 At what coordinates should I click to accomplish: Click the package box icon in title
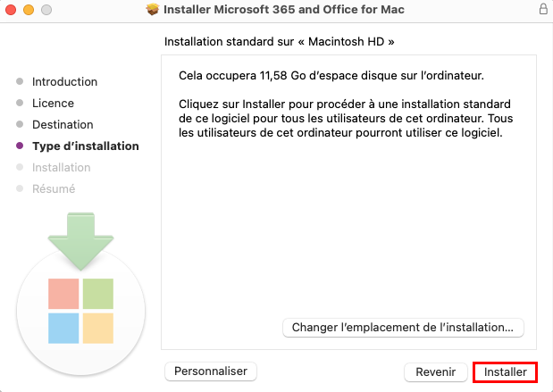click(x=153, y=10)
